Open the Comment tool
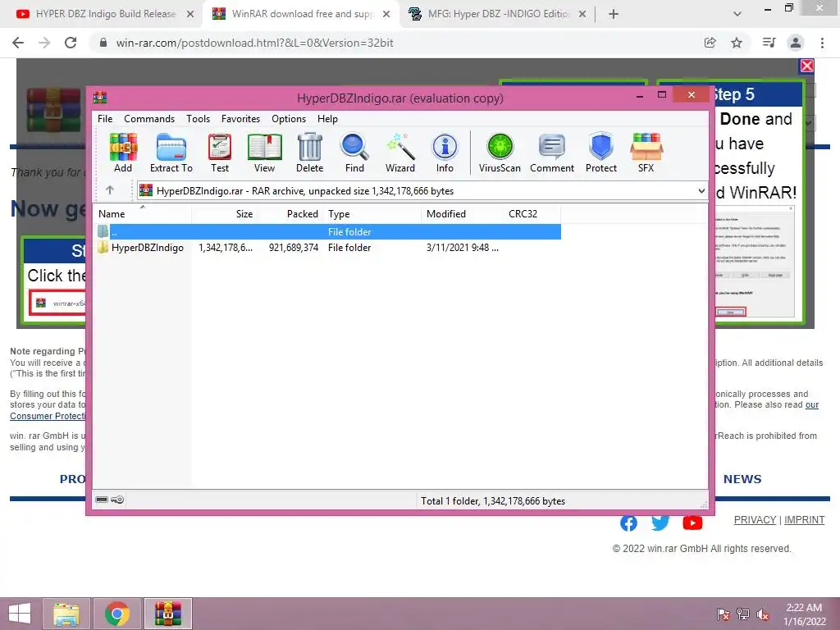840x630 pixels. pyautogui.click(x=552, y=153)
